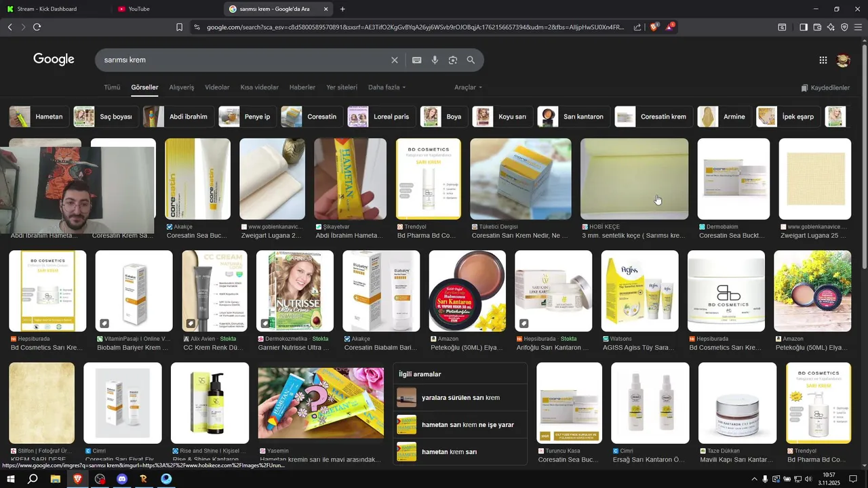Open related search hametan sarı krem ne işe yarar
The width and height of the screenshot is (868, 488).
(460, 425)
